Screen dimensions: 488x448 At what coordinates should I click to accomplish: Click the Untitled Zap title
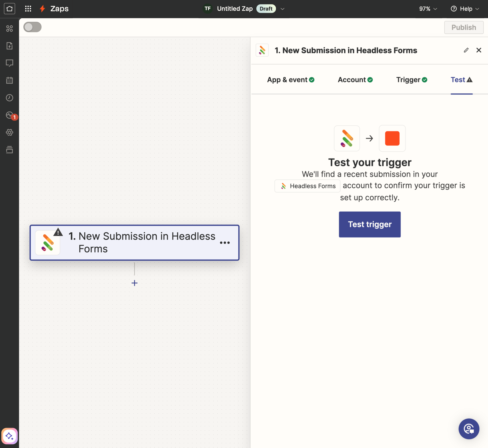[x=235, y=9]
